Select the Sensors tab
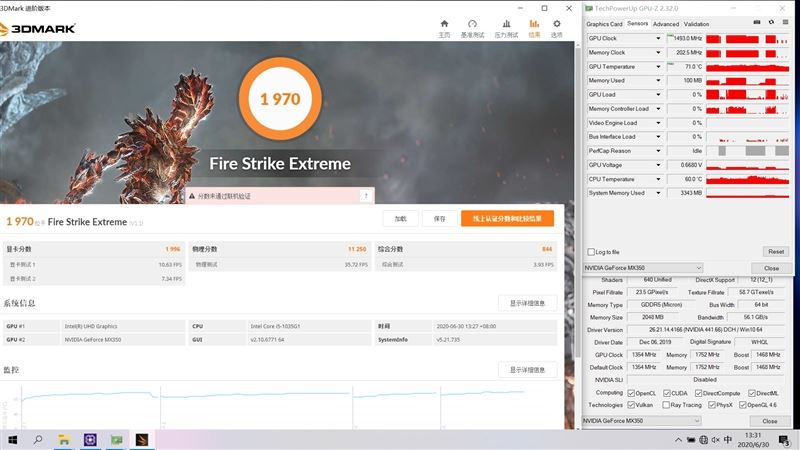The image size is (800, 450). coord(637,23)
